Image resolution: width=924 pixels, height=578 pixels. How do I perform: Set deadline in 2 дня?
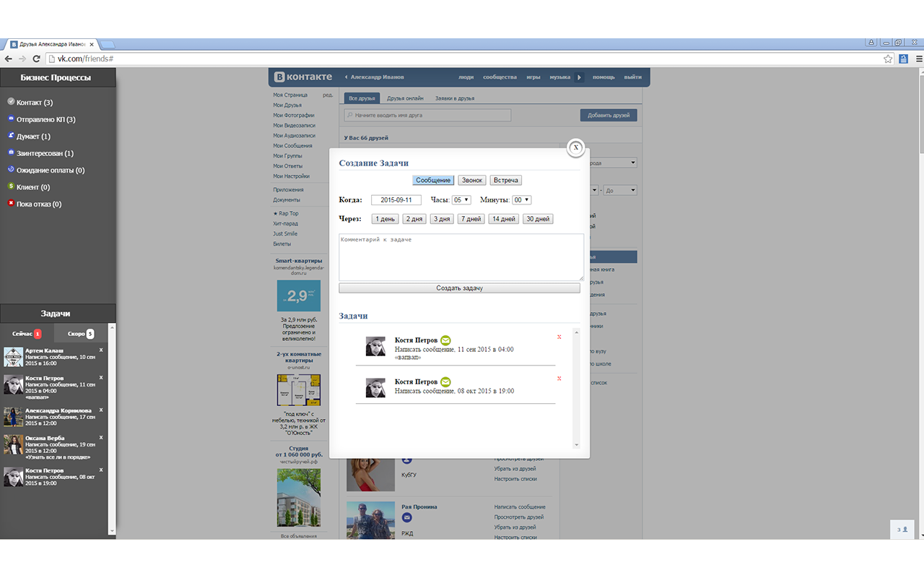(414, 219)
